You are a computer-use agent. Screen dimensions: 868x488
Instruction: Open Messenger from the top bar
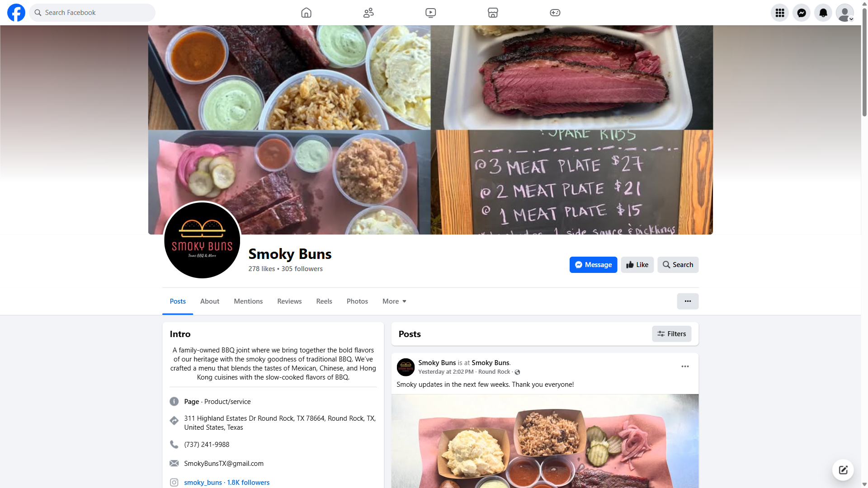[801, 13]
